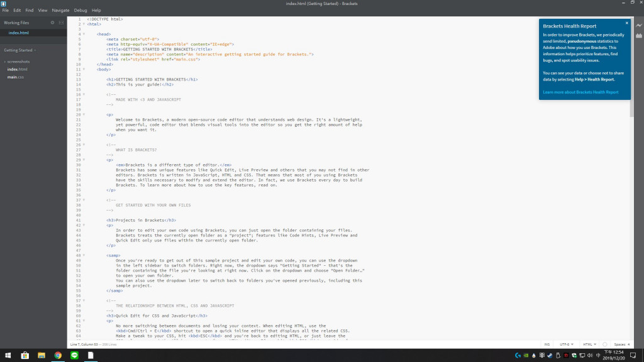Click the Line 7, Column 53 status

click(84, 344)
